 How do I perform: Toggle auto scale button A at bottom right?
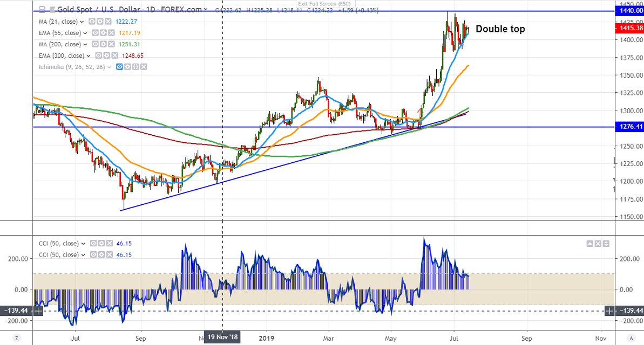pyautogui.click(x=631, y=338)
